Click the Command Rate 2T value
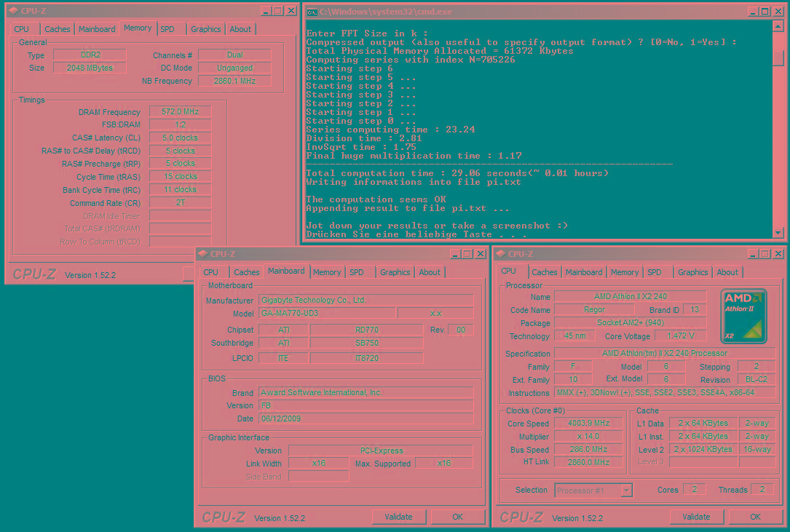Image resolution: width=790 pixels, height=532 pixels. 180,203
